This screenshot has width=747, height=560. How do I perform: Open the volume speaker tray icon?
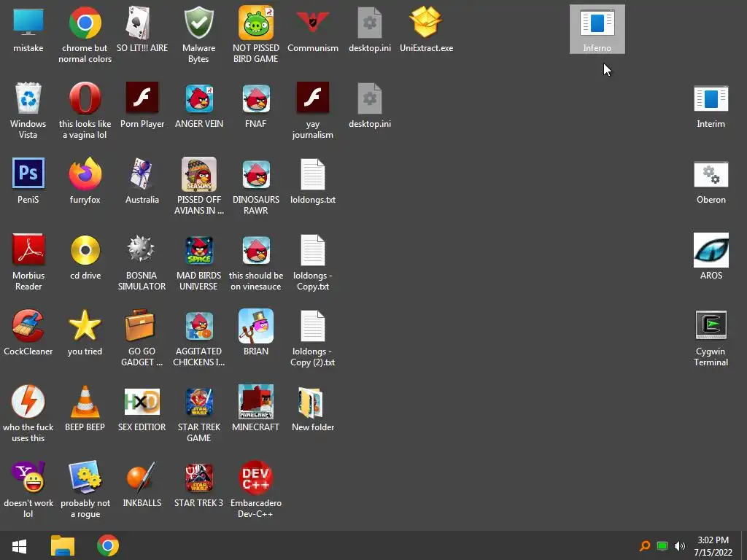(679, 545)
